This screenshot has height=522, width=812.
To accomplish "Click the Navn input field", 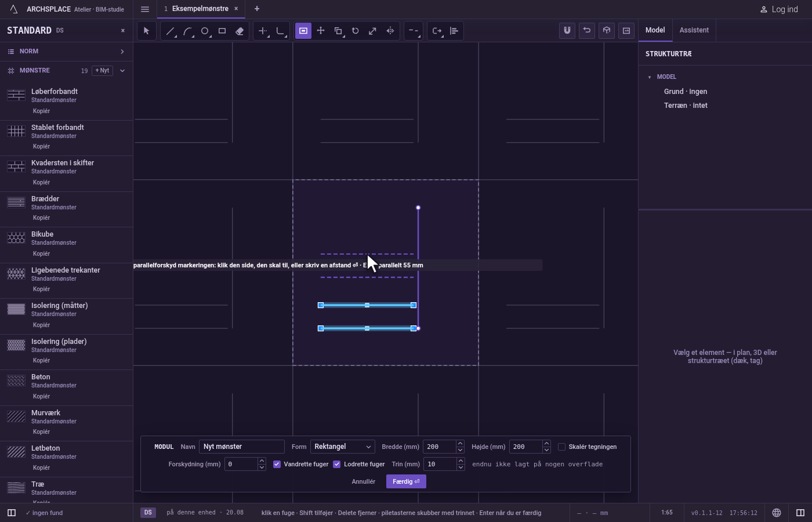I will [x=242, y=447].
